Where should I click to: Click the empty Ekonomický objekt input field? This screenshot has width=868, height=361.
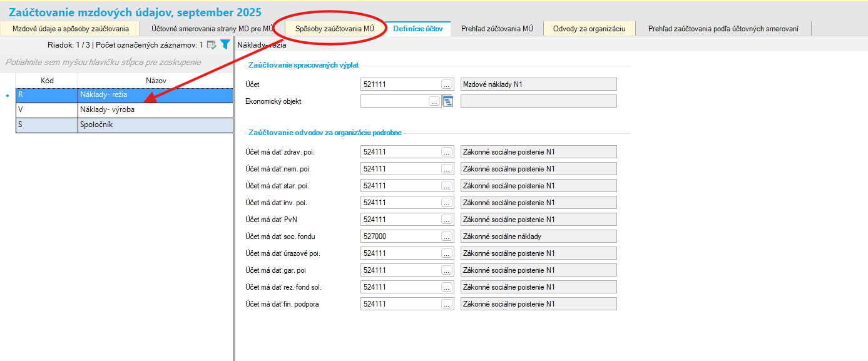coord(394,101)
